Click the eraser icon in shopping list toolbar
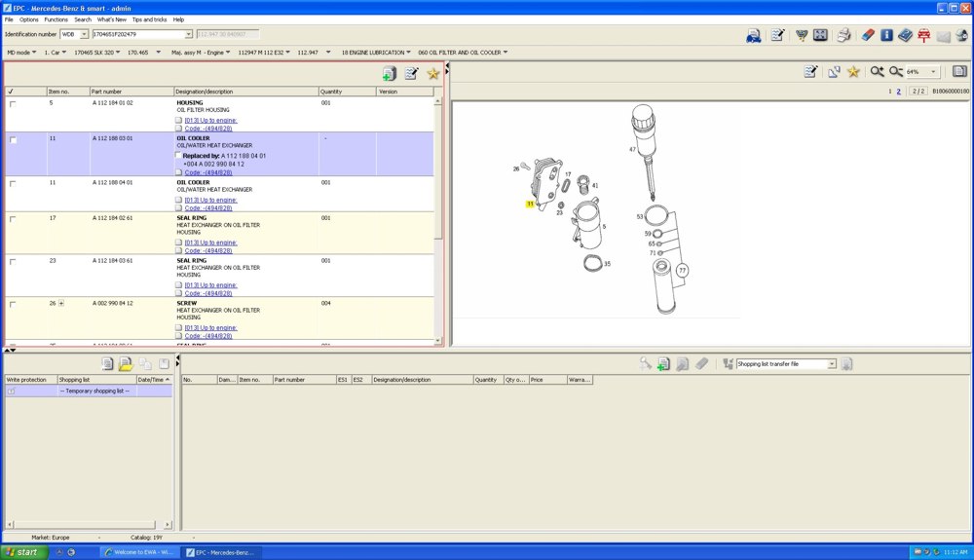 pos(702,364)
